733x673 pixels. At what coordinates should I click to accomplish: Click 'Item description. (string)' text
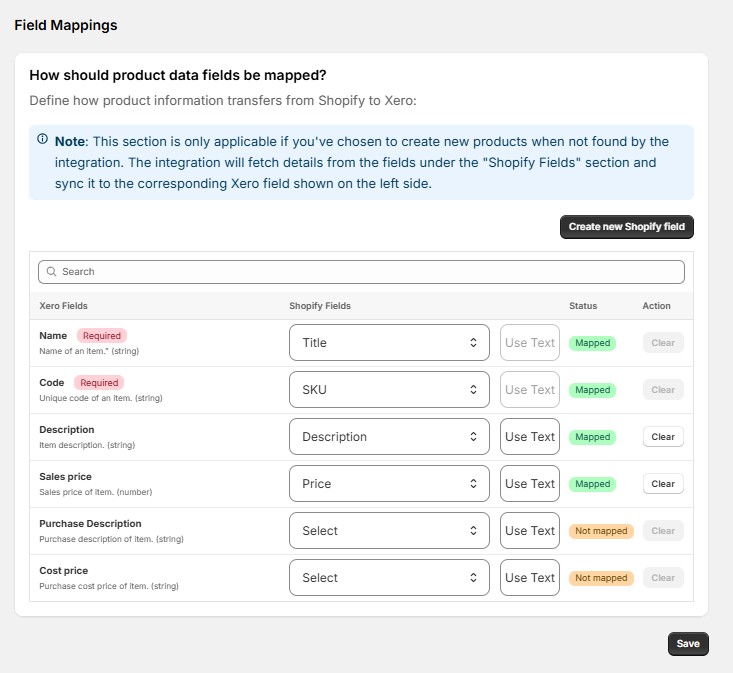87,445
